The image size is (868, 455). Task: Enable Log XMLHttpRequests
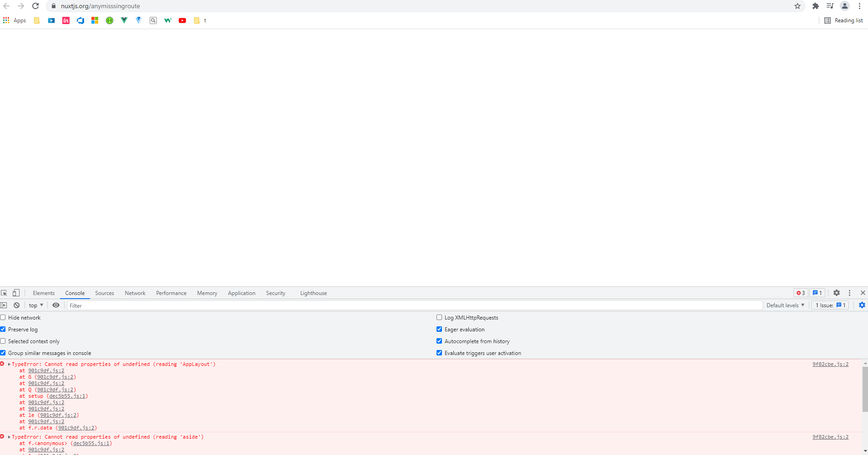point(439,318)
